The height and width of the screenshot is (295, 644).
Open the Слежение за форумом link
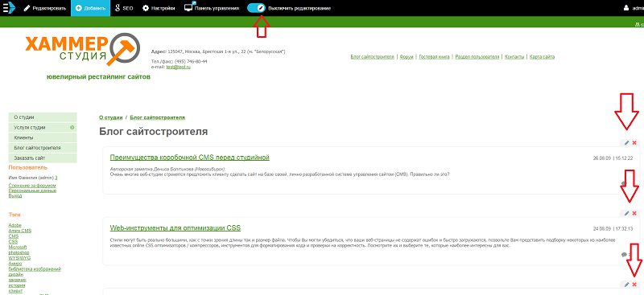tap(32, 186)
